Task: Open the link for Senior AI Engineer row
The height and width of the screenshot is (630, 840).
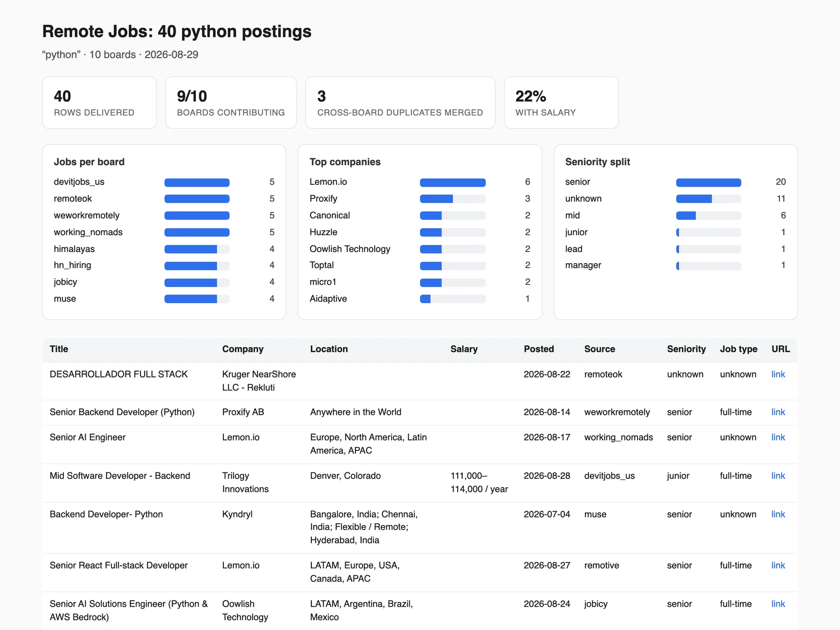Action: click(x=778, y=437)
